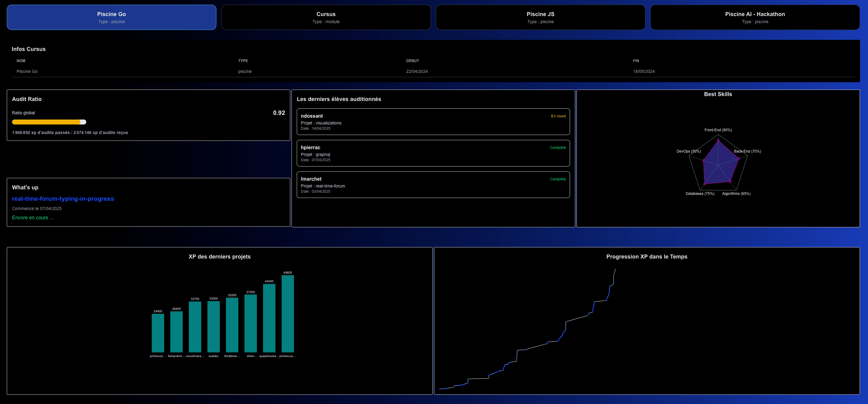Click the Piscine Go row in Infos Cursus
The image size is (868, 404).
coord(433,71)
